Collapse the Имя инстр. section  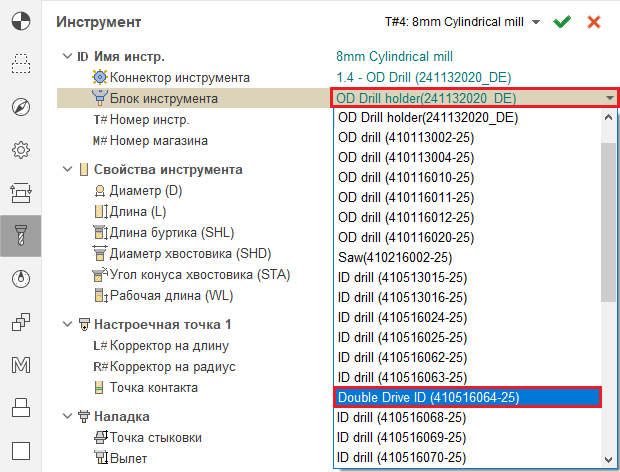tap(66, 56)
